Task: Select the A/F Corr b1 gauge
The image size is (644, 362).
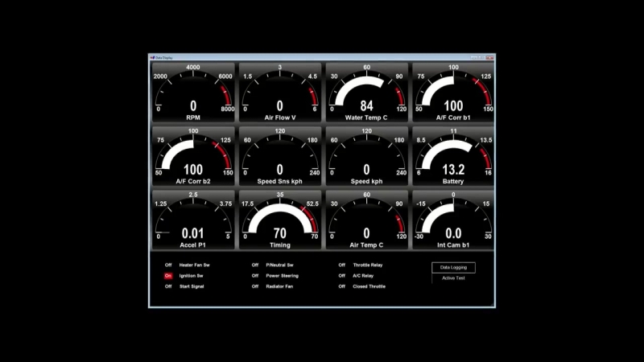Action: pos(453,92)
